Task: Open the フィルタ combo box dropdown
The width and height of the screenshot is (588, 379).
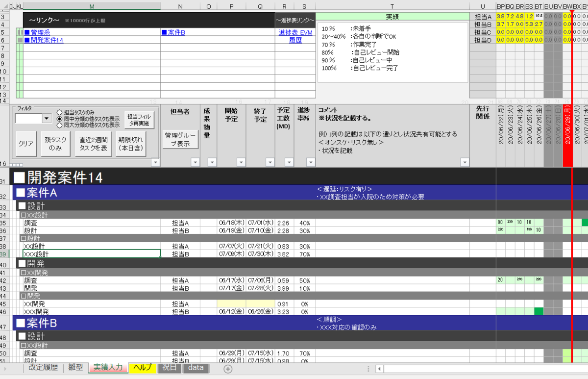Action: point(47,118)
